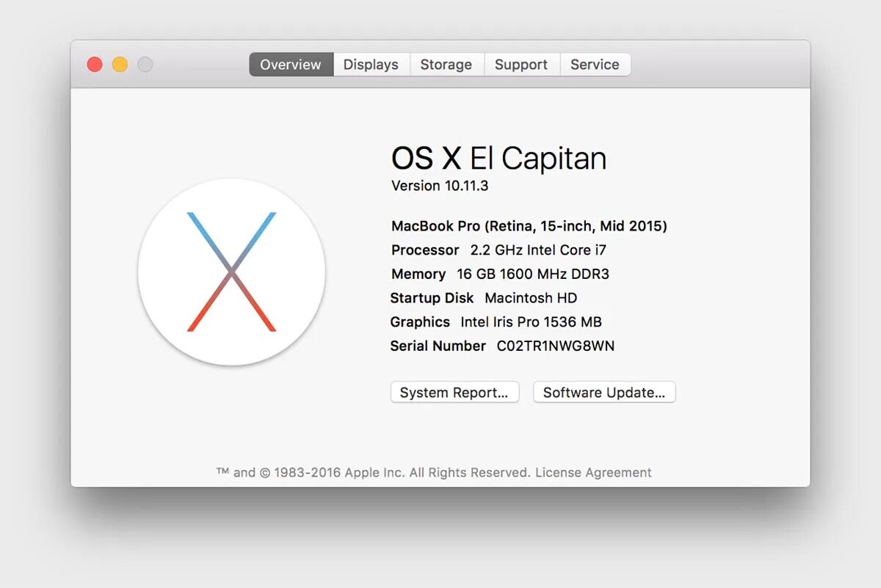Open the Storage tab
This screenshot has width=881, height=588.
(x=446, y=65)
